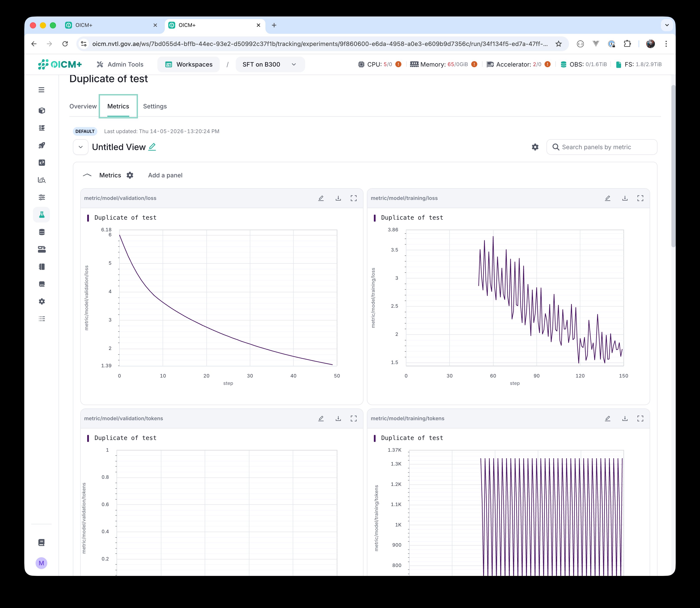Click the metric/model/training/tokens panel title
Viewport: 700px width, 608px height.
point(407,419)
